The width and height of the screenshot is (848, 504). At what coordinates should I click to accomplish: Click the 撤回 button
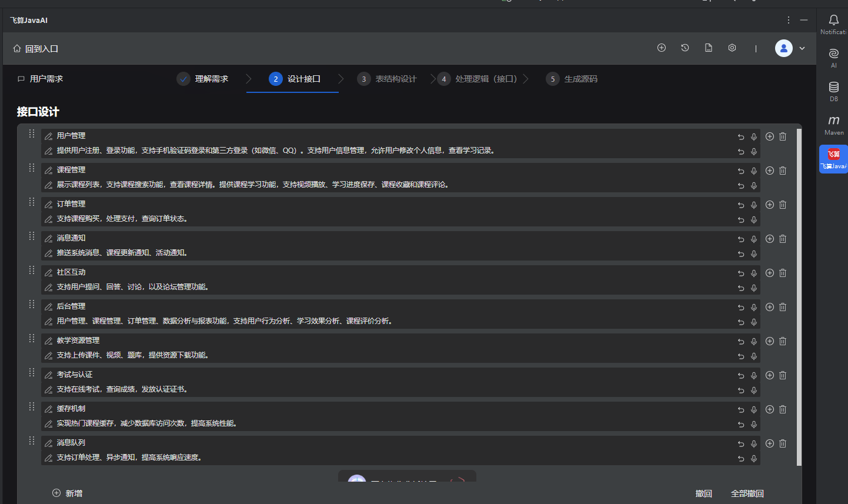click(x=704, y=493)
